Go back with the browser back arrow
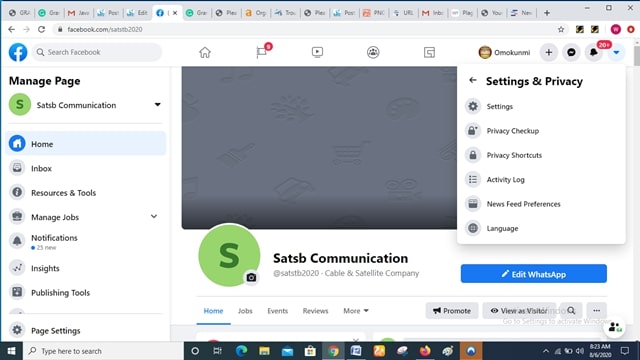640x360 pixels. [x=11, y=29]
